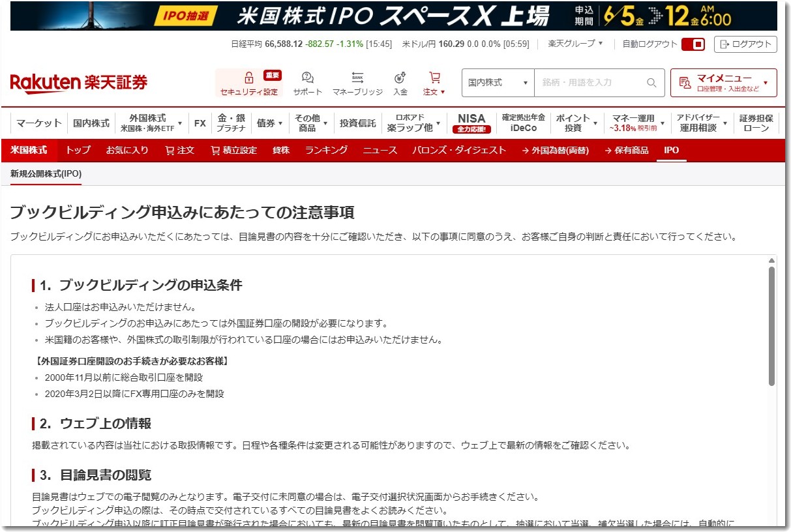Viewport: 791px width, 532px height.
Task: Expand the マネー運用 dropdown
Action: [x=663, y=123]
